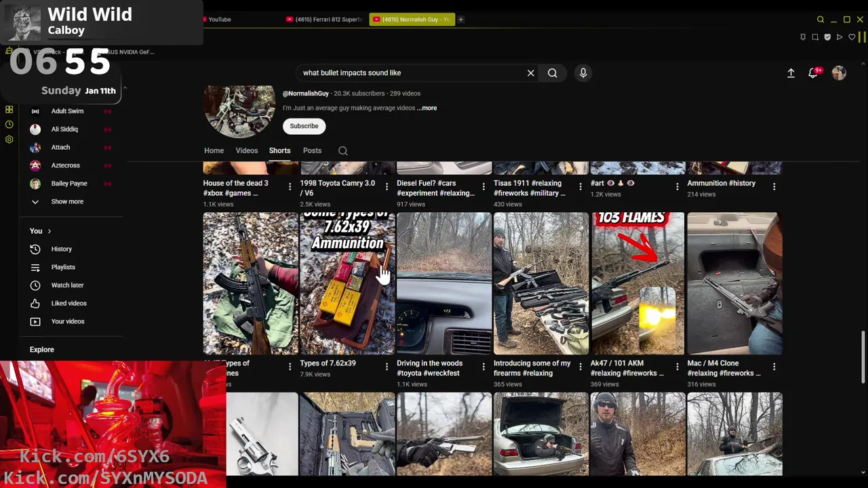
Task: Click the YouTube search magnifier button
Action: (x=553, y=73)
